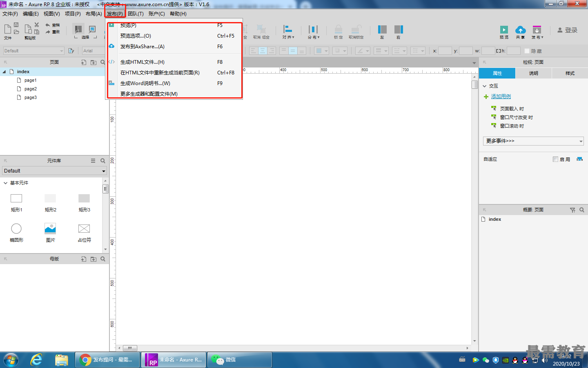
Task: Click the undo arrow icon
Action: [48, 25]
